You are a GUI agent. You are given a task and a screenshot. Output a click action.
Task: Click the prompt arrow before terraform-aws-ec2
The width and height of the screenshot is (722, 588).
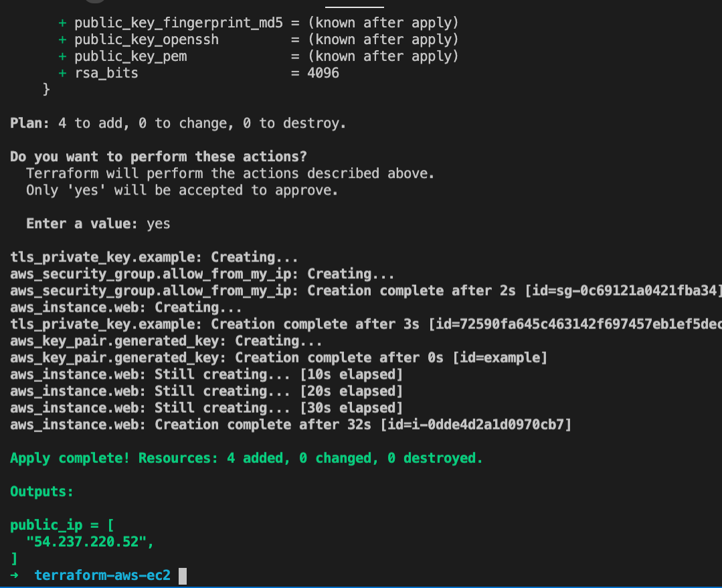click(x=14, y=575)
